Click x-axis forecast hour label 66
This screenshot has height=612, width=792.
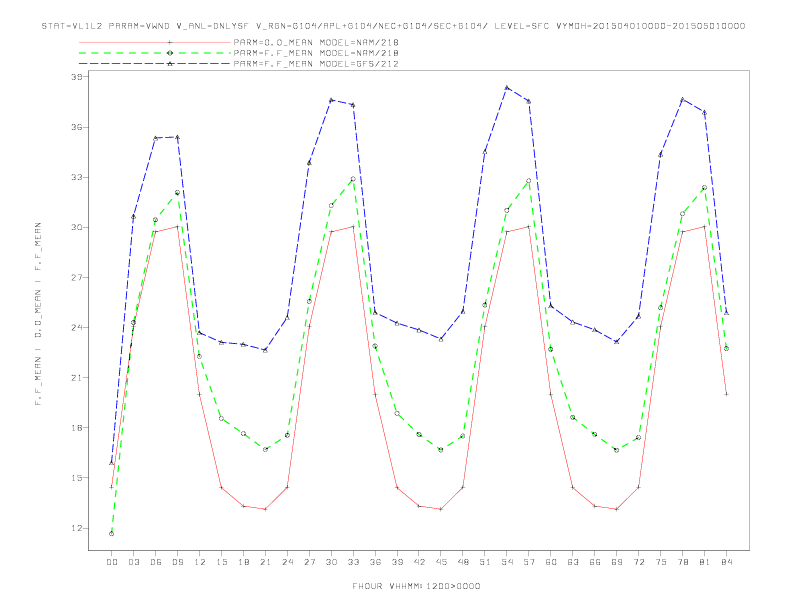(x=595, y=562)
